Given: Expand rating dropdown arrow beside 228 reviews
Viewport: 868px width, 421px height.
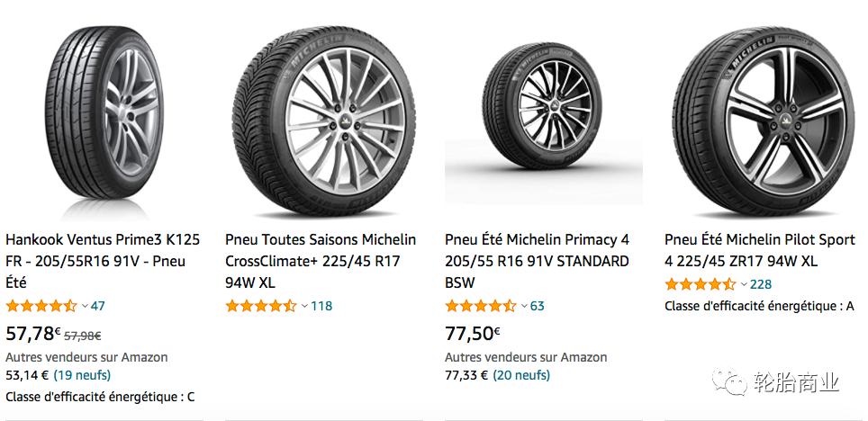Looking at the screenshot, I should 744,284.
